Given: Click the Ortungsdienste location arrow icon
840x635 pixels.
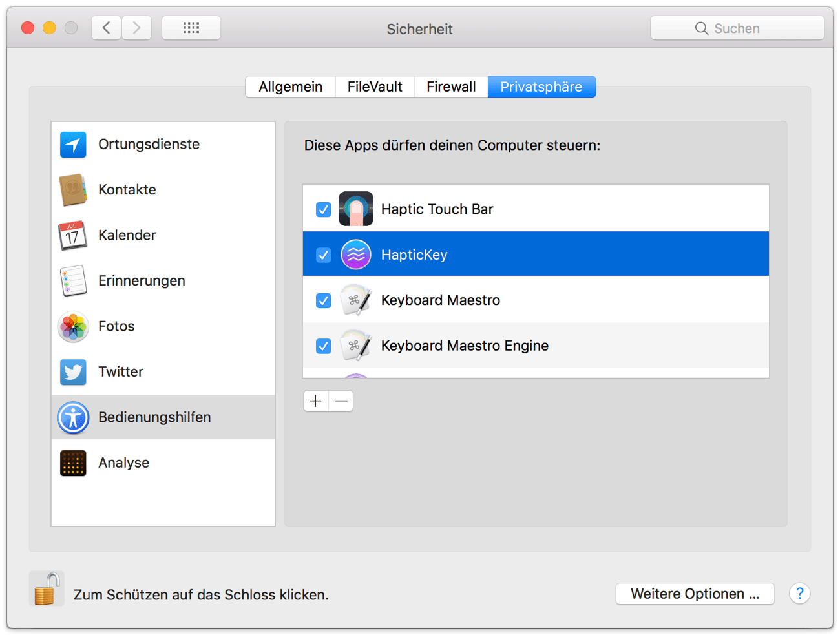Looking at the screenshot, I should tap(73, 144).
